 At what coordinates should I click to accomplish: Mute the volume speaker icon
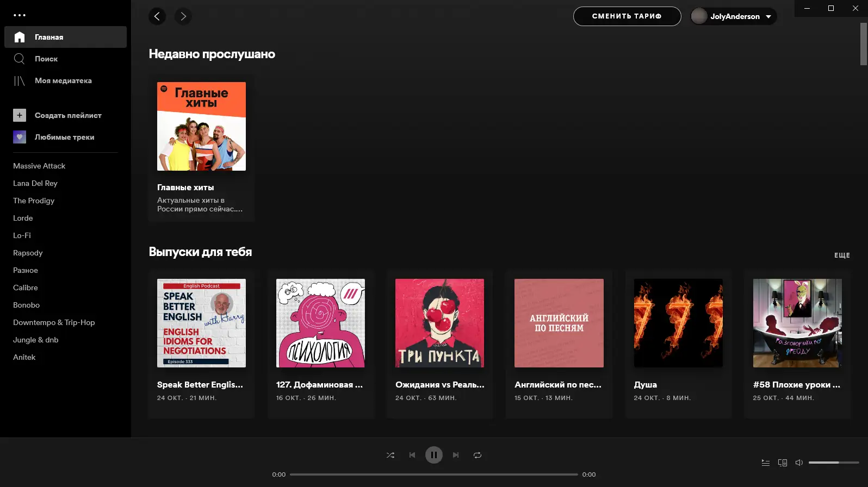[x=799, y=463]
